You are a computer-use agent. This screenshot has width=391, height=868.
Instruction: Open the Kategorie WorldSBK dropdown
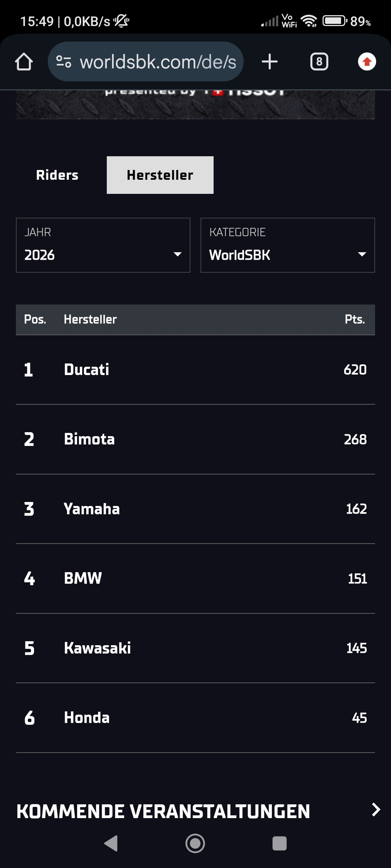[x=288, y=245]
